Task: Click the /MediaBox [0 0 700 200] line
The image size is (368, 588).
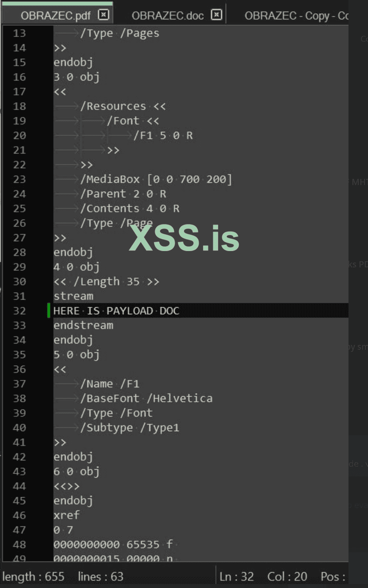Action: click(156, 179)
